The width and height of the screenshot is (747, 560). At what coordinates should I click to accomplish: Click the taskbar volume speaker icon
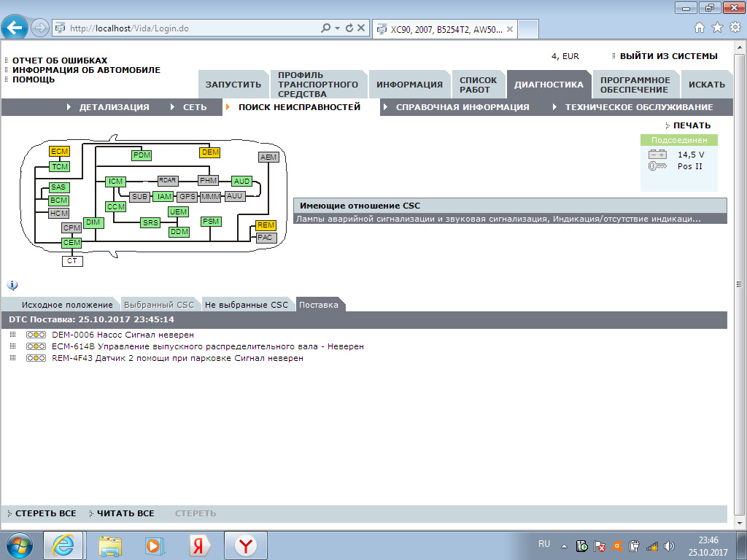pyautogui.click(x=669, y=546)
